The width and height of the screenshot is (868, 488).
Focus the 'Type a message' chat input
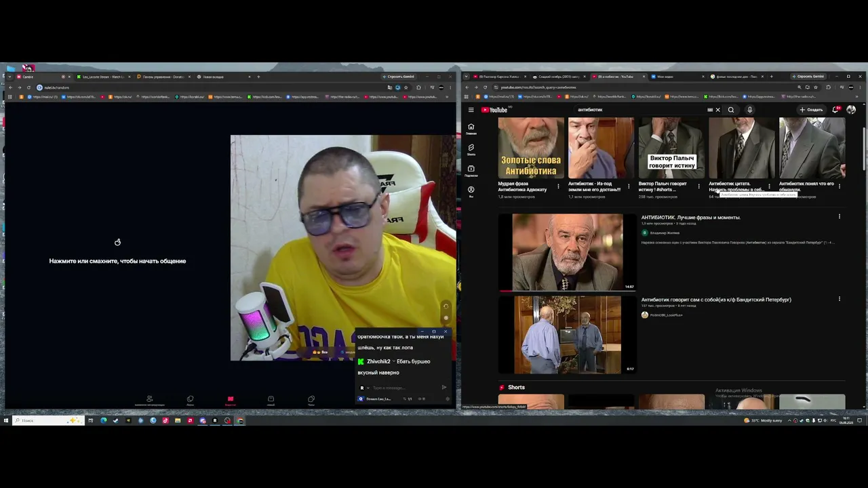[x=403, y=388]
